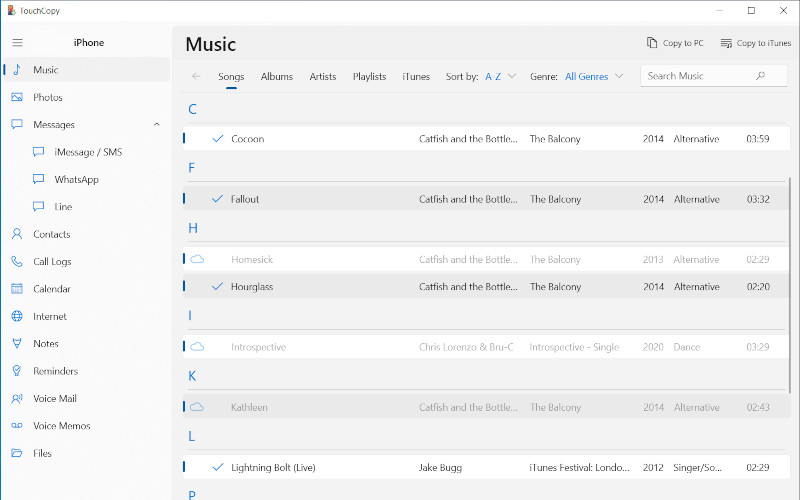Viewport: 800px width, 500px height.
Task: Click the song list vertical scrollbar
Action: [790, 286]
